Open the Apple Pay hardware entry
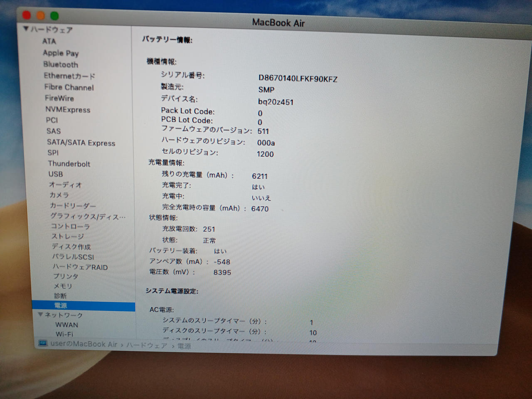 61,53
